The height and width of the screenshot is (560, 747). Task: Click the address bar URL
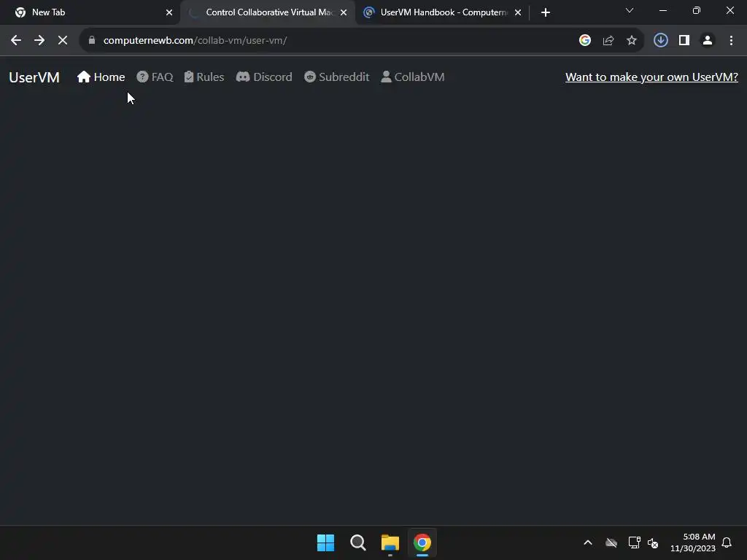tap(195, 41)
